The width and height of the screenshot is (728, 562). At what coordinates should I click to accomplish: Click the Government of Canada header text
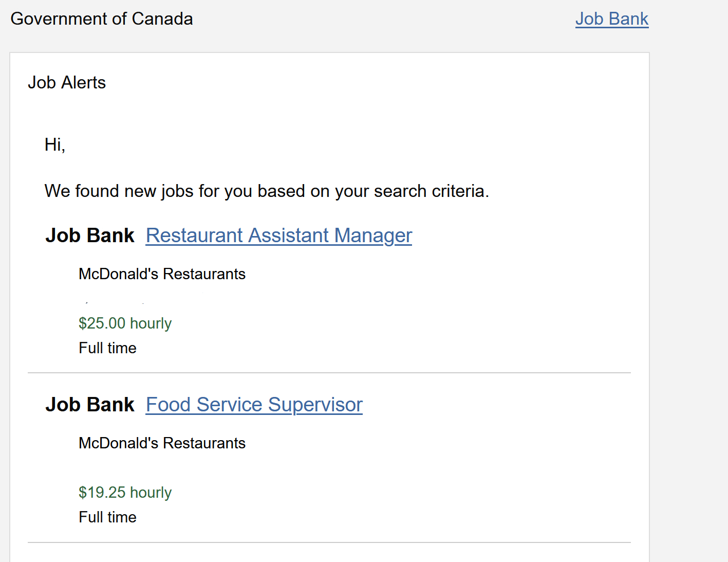click(102, 19)
